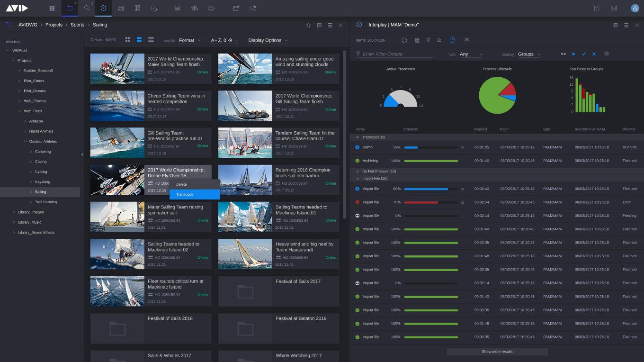
Task: Select Transcode from context menu
Action: tap(194, 194)
